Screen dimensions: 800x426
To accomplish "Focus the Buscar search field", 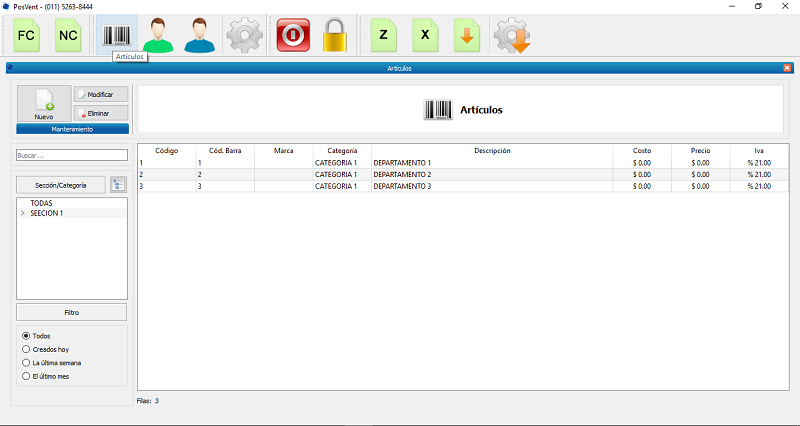I will [72, 155].
